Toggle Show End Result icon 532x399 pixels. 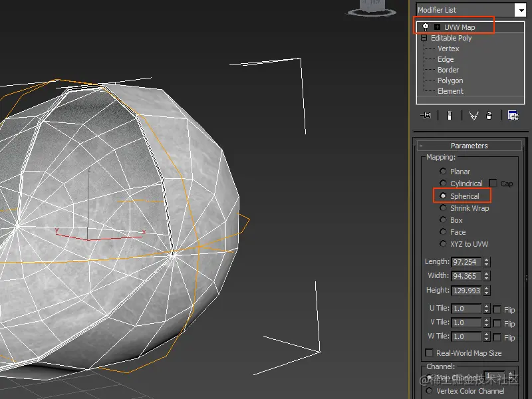click(450, 115)
